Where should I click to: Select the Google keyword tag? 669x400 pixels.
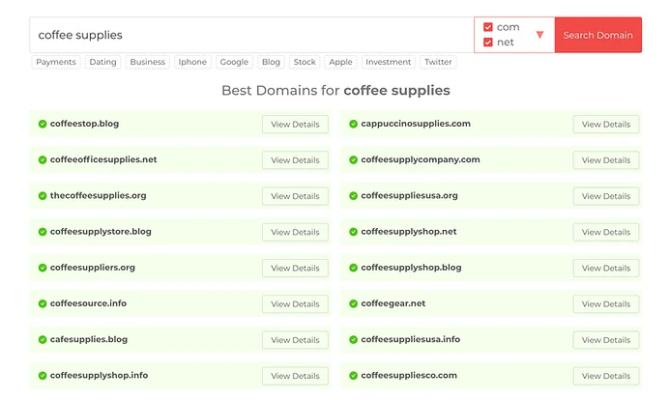234,62
